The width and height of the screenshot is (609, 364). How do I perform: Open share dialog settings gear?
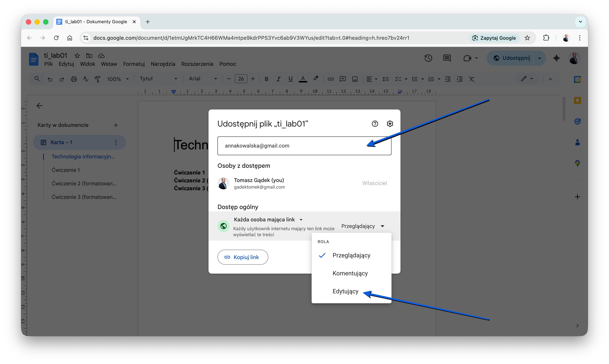click(x=390, y=124)
